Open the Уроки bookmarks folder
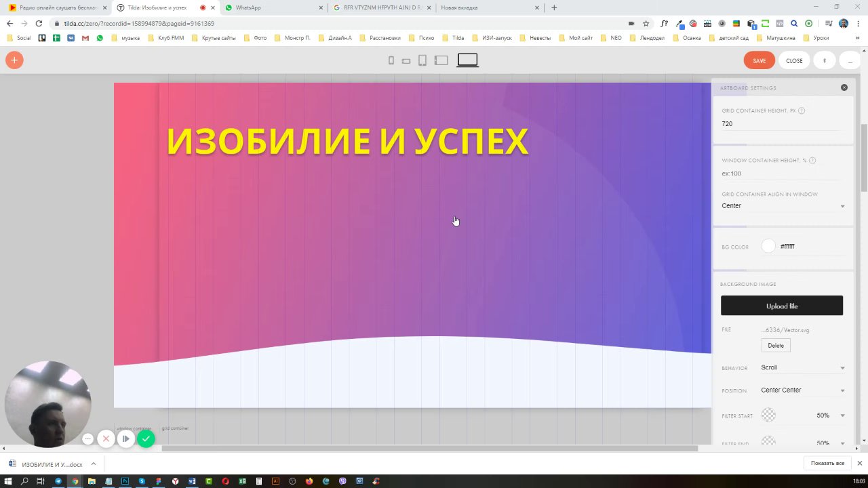Viewport: 868px width, 488px height. (x=816, y=38)
